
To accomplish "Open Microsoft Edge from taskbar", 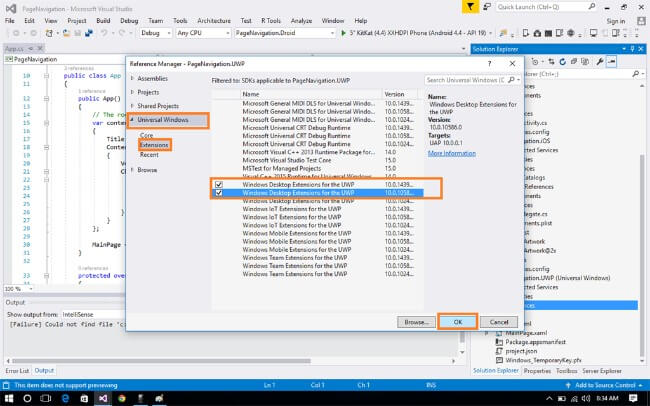I will coord(65,399).
